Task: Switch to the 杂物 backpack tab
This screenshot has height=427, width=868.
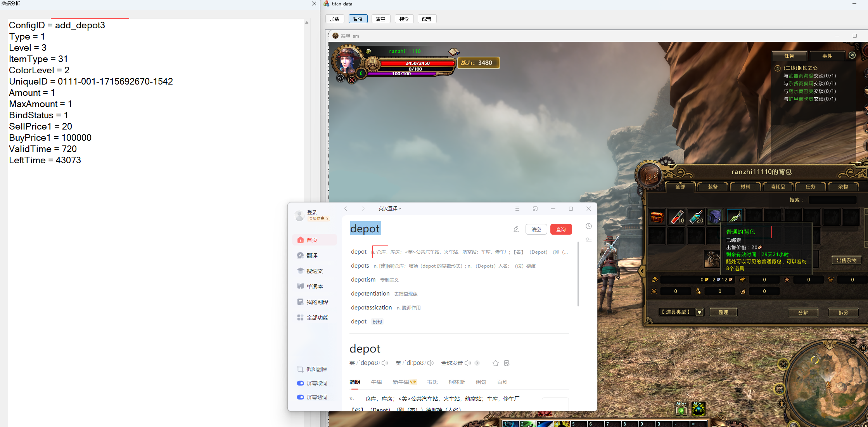Action: (843, 187)
